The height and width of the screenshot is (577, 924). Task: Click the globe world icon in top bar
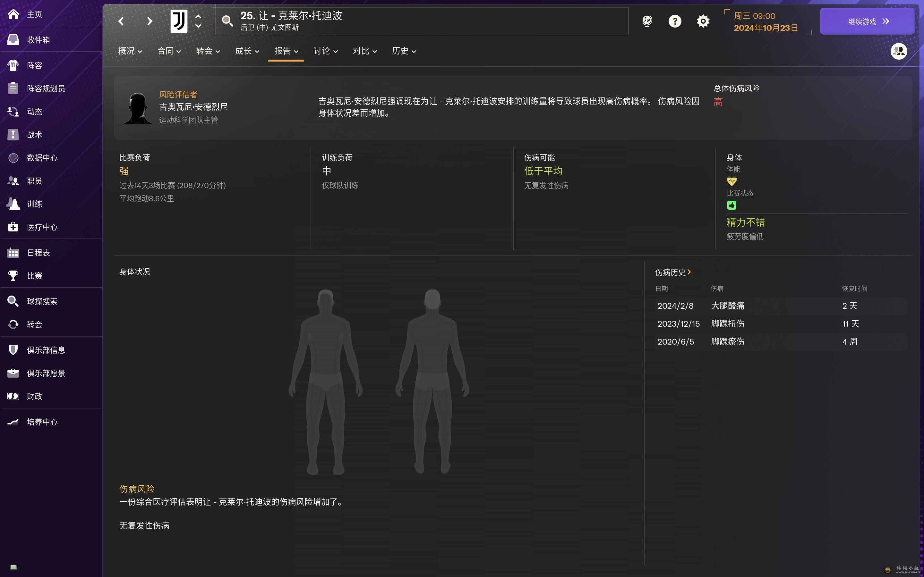point(647,21)
